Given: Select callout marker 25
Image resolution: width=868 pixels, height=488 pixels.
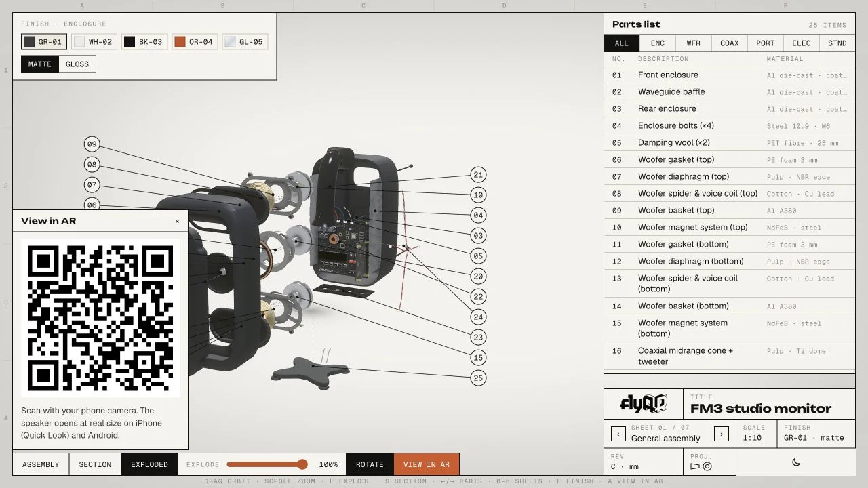Looking at the screenshot, I should point(478,378).
